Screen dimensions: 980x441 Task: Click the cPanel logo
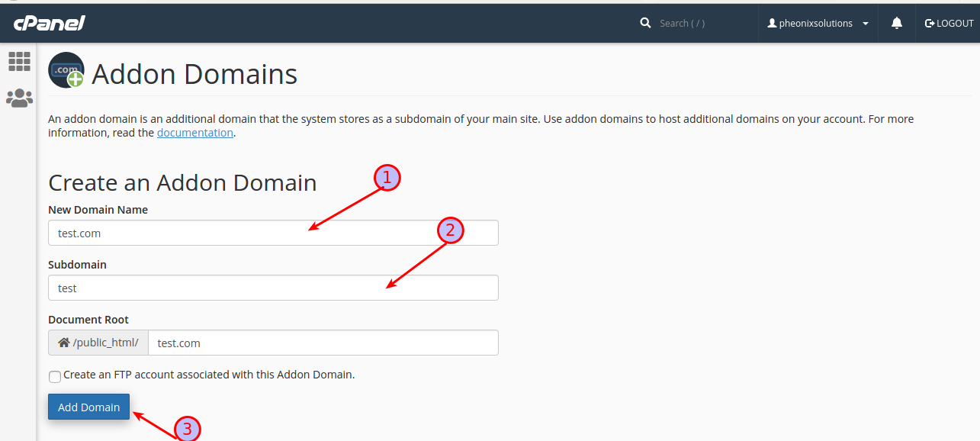49,24
